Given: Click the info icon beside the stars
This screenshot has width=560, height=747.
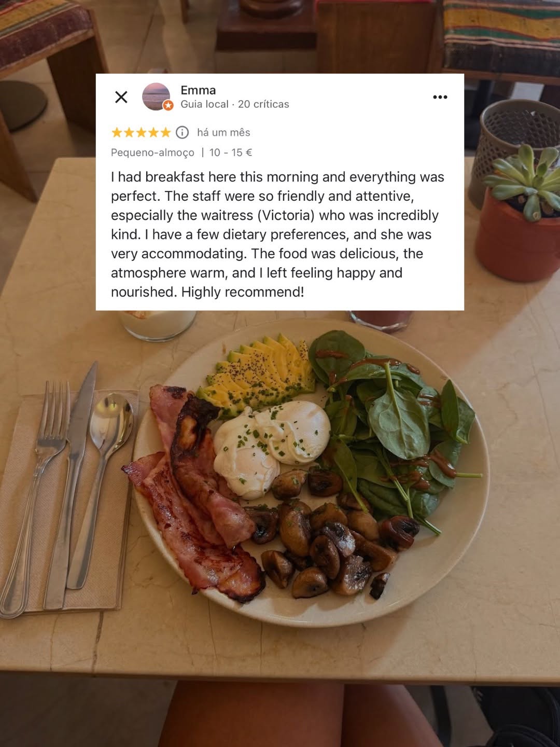Looking at the screenshot, I should [182, 132].
